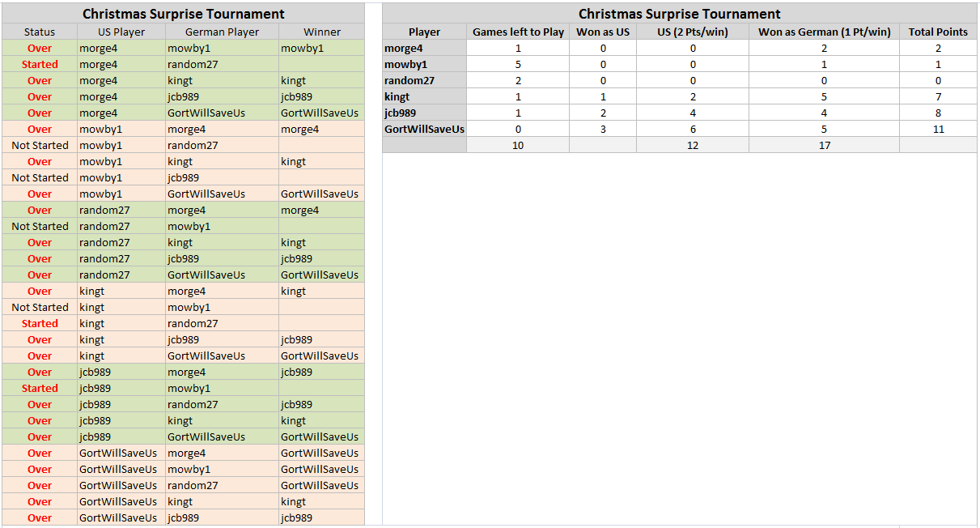Click the US (2 Pts/win) header

[693, 32]
